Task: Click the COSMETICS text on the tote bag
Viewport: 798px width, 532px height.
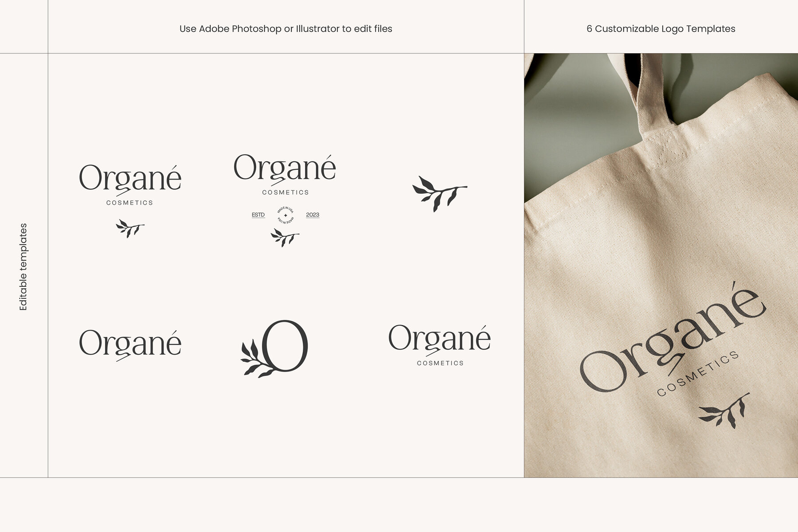Action: [698, 374]
